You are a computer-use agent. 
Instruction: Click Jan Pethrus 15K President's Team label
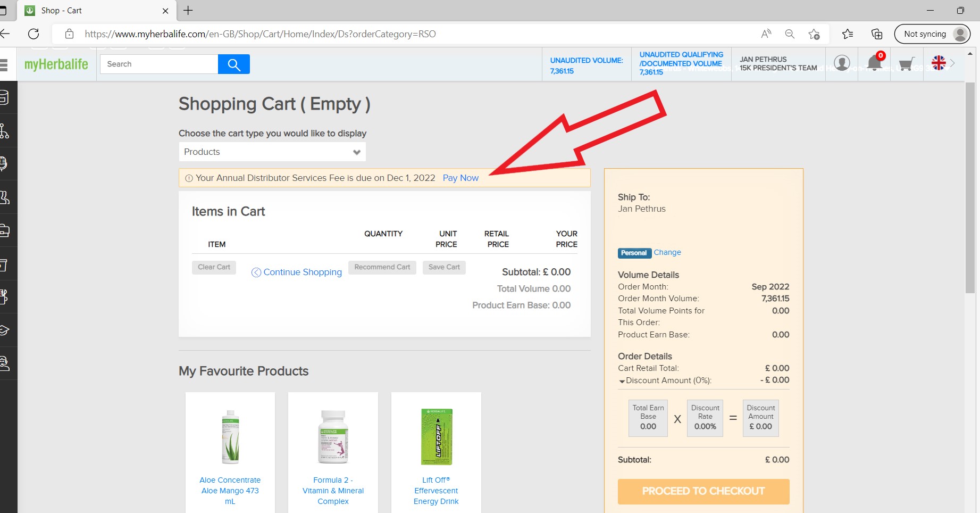[778, 64]
